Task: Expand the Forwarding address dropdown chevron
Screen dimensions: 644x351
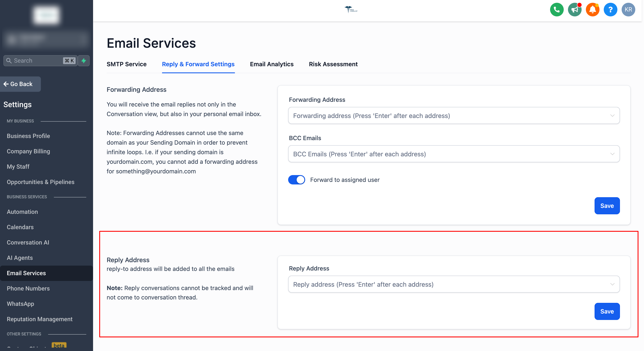Action: click(612, 115)
